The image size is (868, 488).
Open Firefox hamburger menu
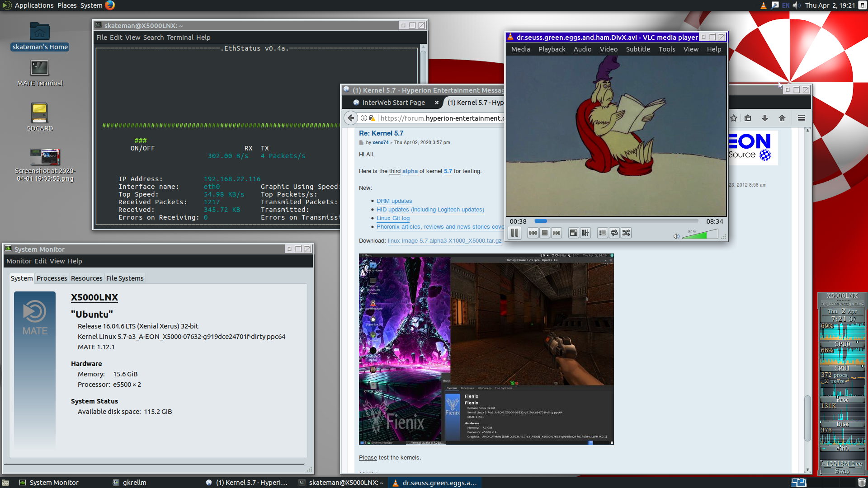click(802, 118)
